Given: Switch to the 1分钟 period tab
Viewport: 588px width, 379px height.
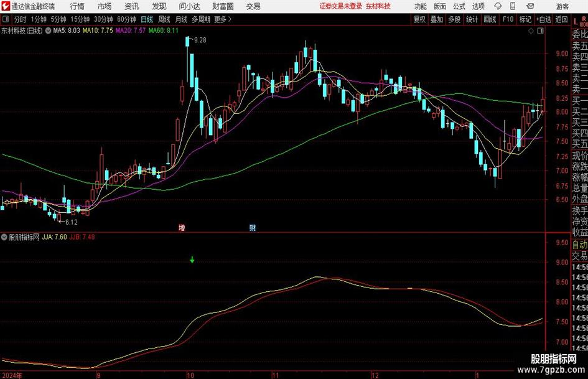Looking at the screenshot, I should (x=39, y=19).
